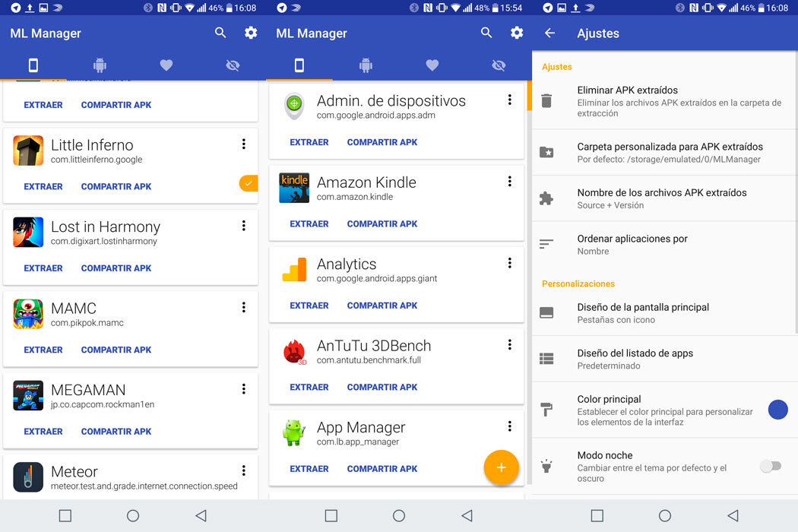Click the trash icon for Eliminar APK extraídos
The height and width of the screenshot is (532, 798).
tap(546, 101)
